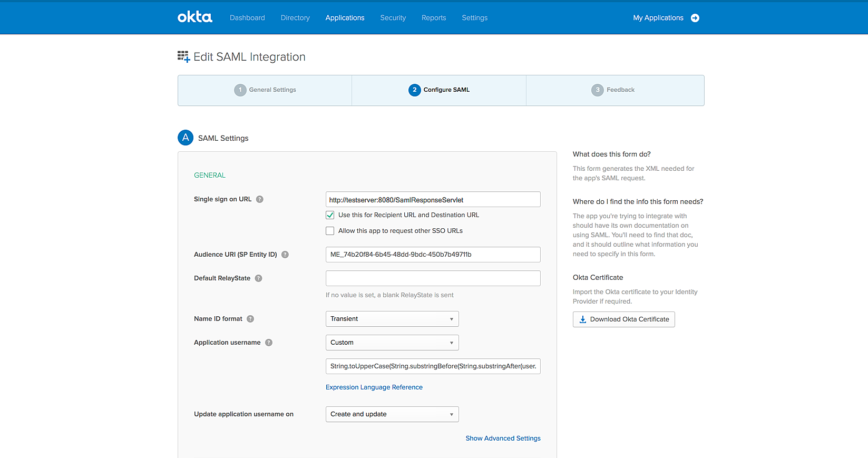Switch to General Settings step tab

click(x=265, y=90)
